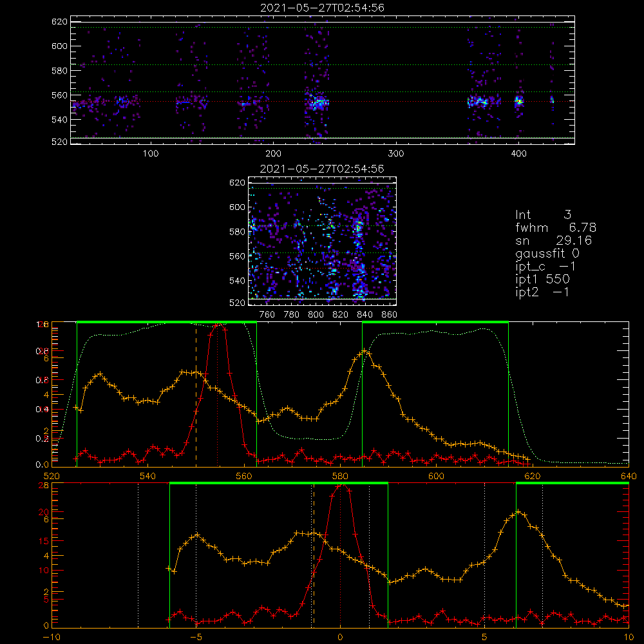Click the orange curve peak near 580 in the profile plot

(365, 351)
